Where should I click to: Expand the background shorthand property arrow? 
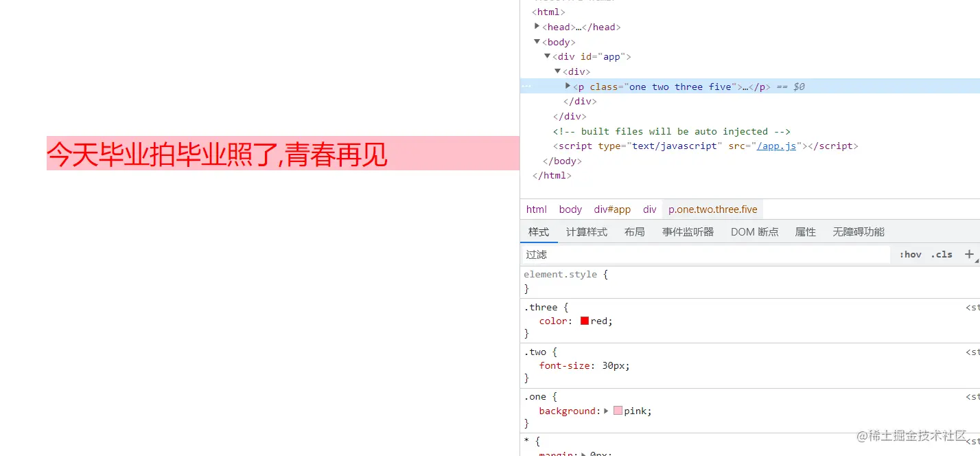607,411
